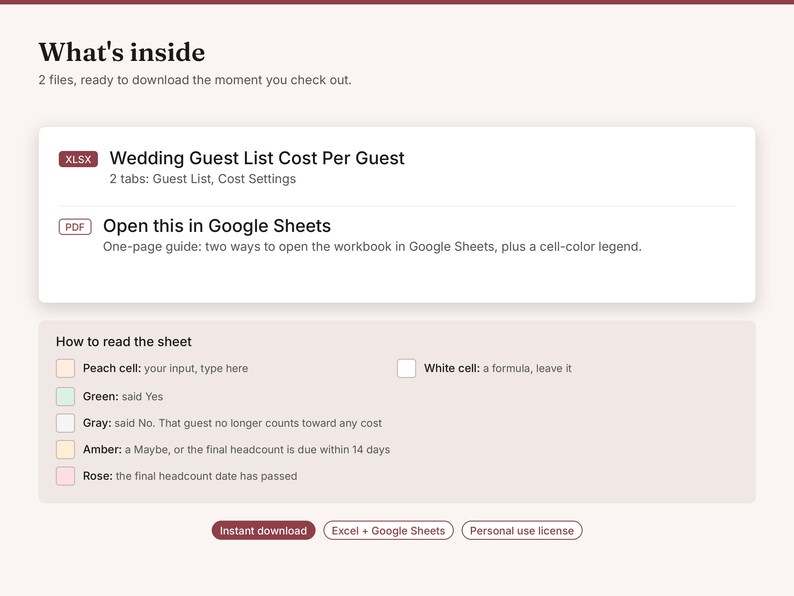Select the Peach cell color swatch
Screen dimensions: 794x596
click(x=65, y=368)
